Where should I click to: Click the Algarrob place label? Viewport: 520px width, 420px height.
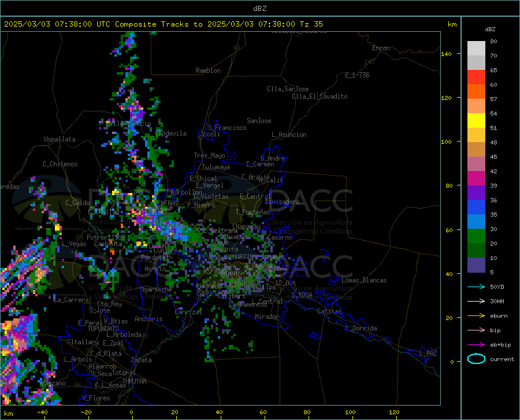pyautogui.click(x=102, y=366)
